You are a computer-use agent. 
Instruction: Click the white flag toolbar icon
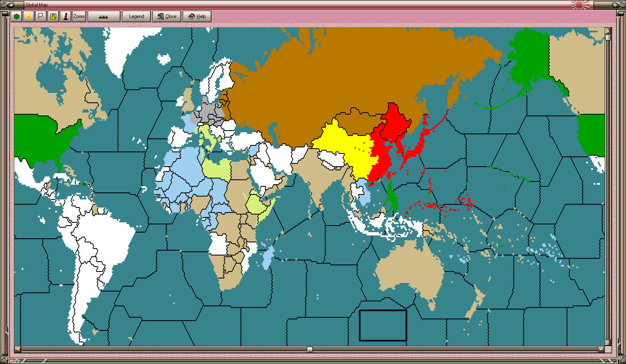41,16
